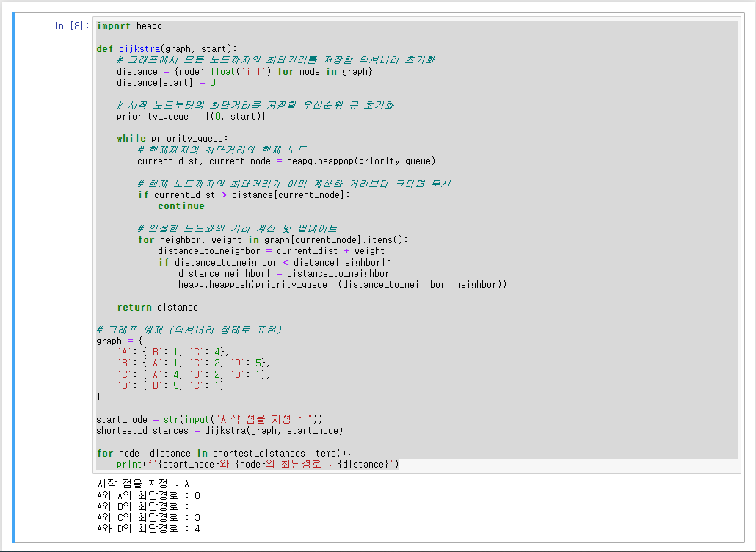This screenshot has height=552, width=756.
Task: Click the output line 'A와 D의 최단경로 : 4'
Action: (x=148, y=529)
